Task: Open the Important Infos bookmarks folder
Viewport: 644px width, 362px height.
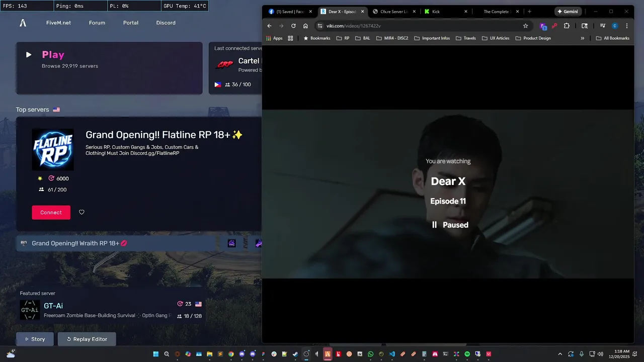Action: [432, 38]
